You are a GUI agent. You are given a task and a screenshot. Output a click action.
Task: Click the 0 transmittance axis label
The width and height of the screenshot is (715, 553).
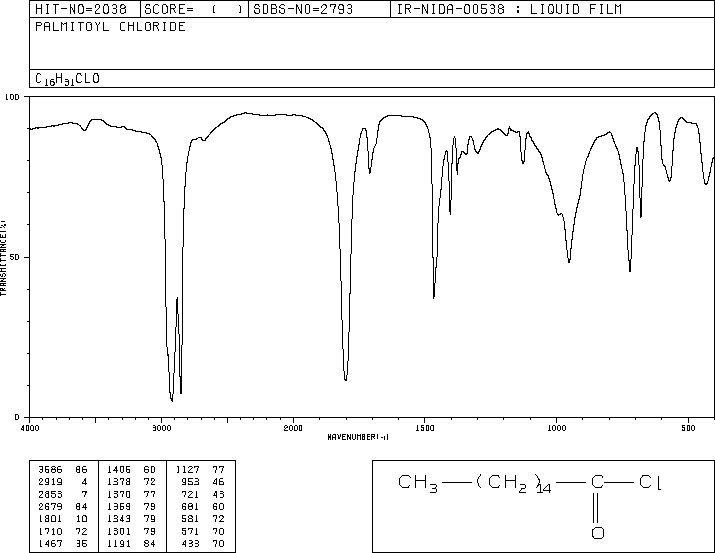pyautogui.click(x=17, y=417)
